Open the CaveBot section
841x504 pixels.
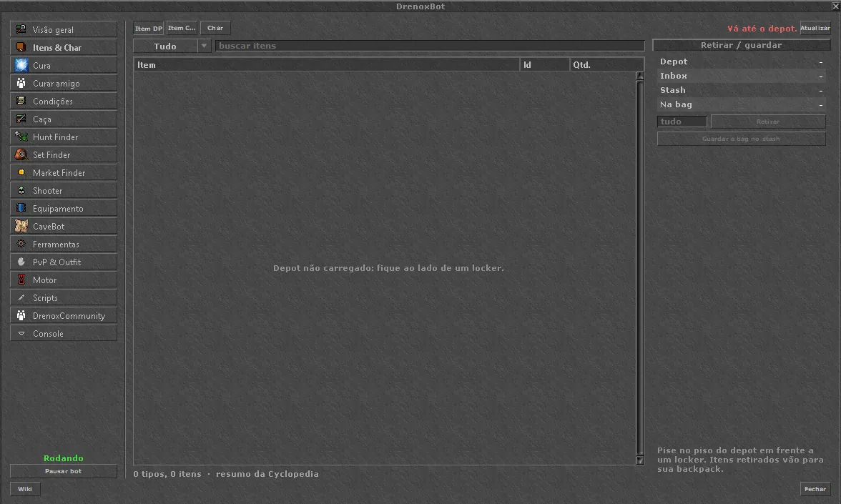point(63,226)
